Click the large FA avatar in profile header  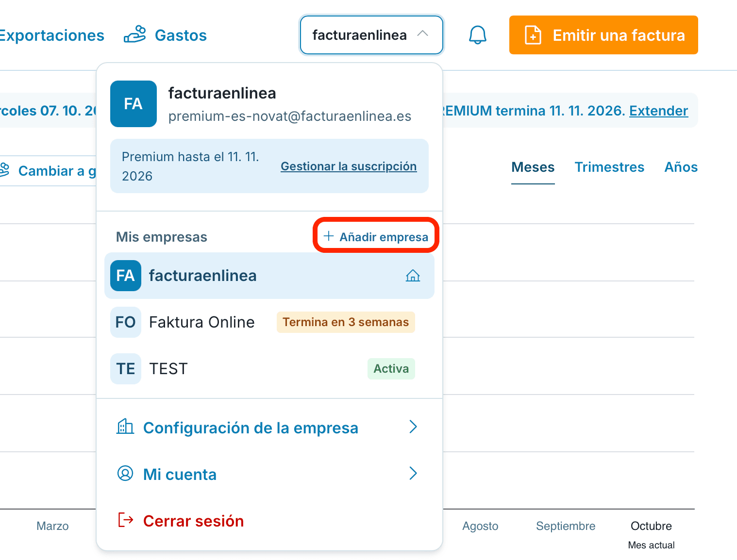coord(134,104)
